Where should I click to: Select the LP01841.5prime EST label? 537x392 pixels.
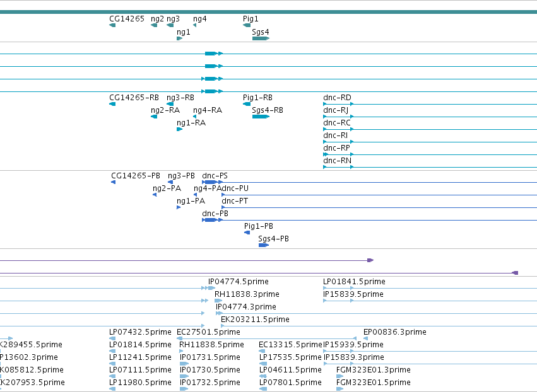point(354,282)
